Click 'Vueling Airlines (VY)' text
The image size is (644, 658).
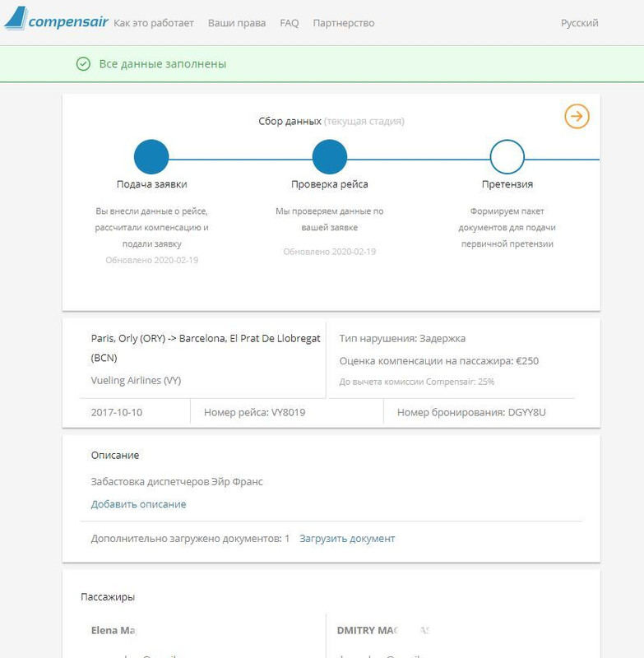[x=136, y=381]
